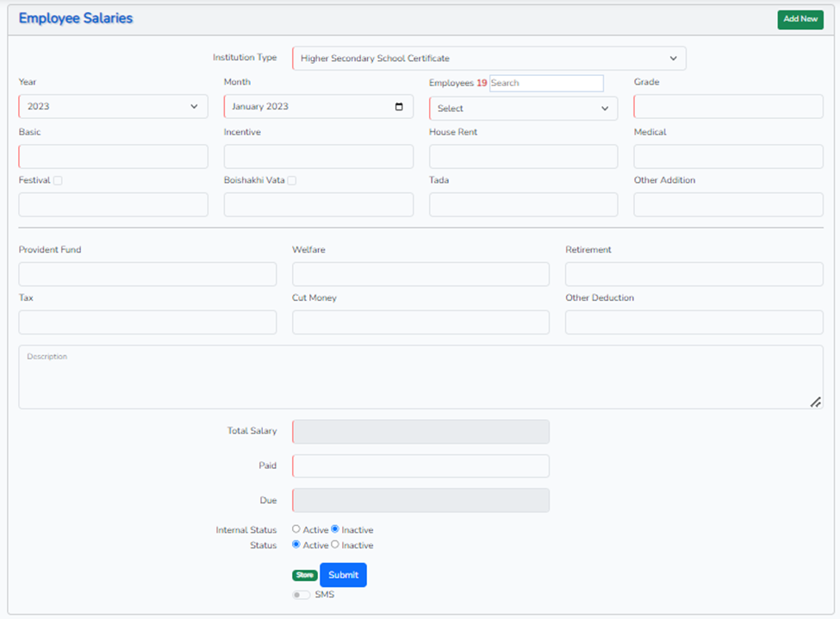The image size is (840, 619).
Task: Tick the Festival checkbox
Action: 58,180
